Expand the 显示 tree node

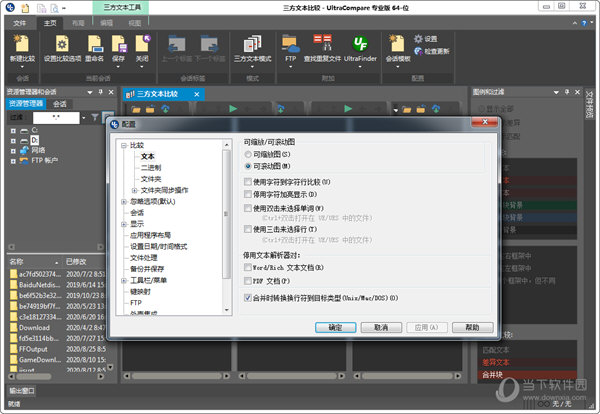[x=124, y=224]
